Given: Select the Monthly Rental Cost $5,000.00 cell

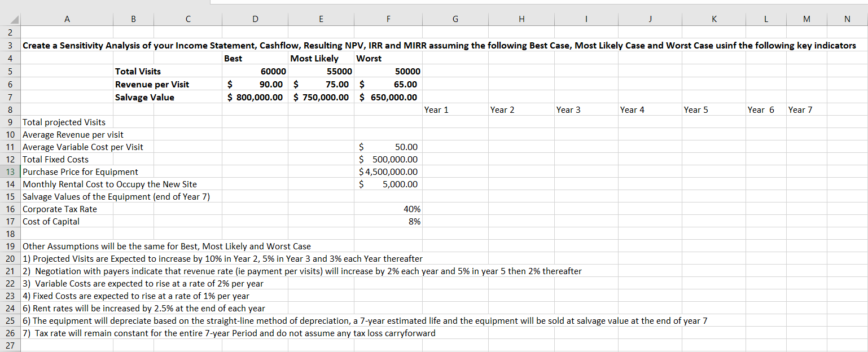Looking at the screenshot, I should [388, 184].
